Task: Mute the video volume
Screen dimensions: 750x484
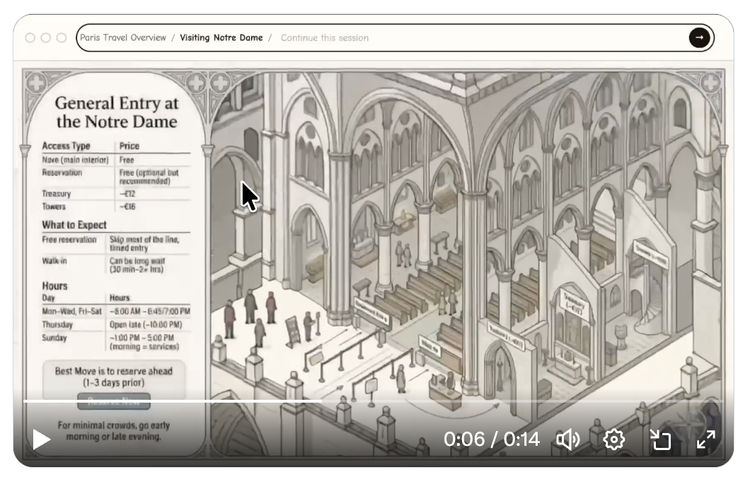Action: coord(568,439)
